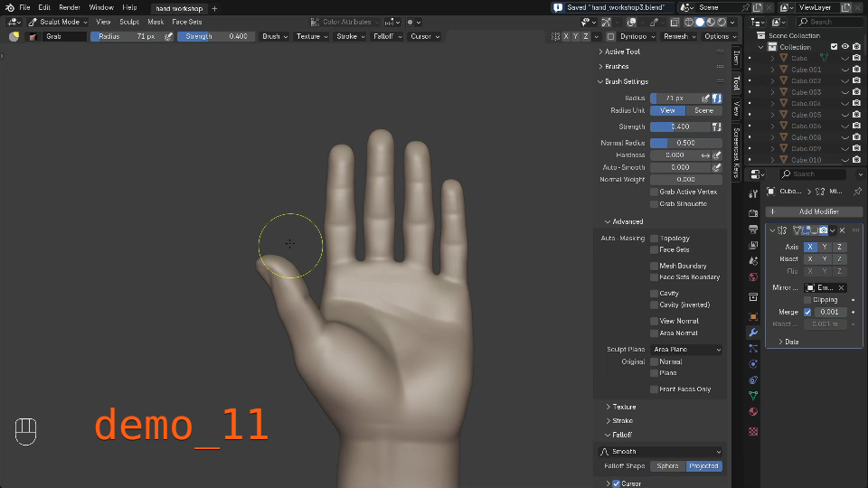Expand the modifier Data section
The height and width of the screenshot is (488, 868).
[x=780, y=342]
